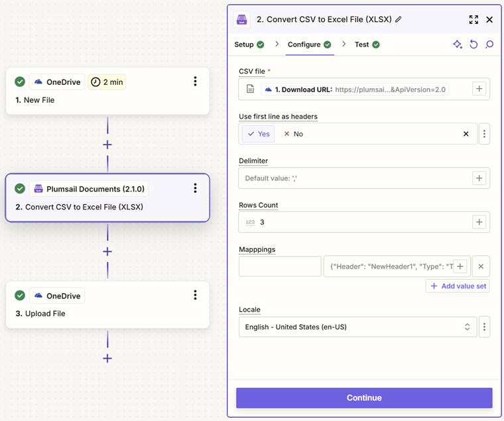Click the comment bubble icon in panel toolbar
The height and width of the screenshot is (421, 504).
coord(489,44)
